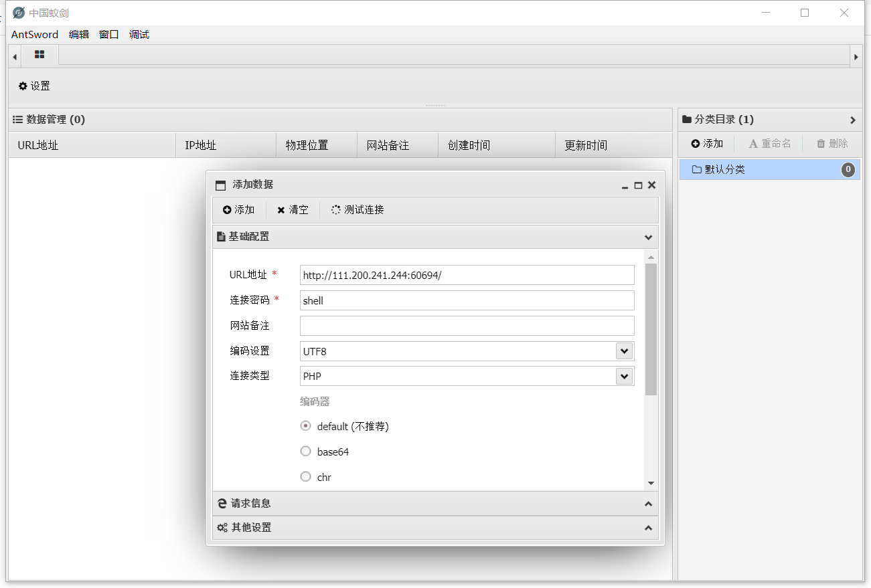Open the UTF8 encoding dropdown
This screenshot has height=588, width=871.
click(624, 351)
